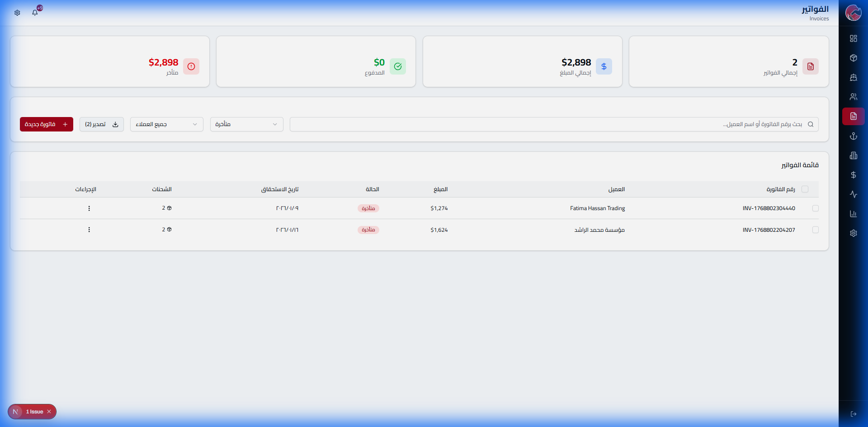This screenshot has height=427, width=868.
Task: Click inside the invoice search field
Action: coord(542,124)
